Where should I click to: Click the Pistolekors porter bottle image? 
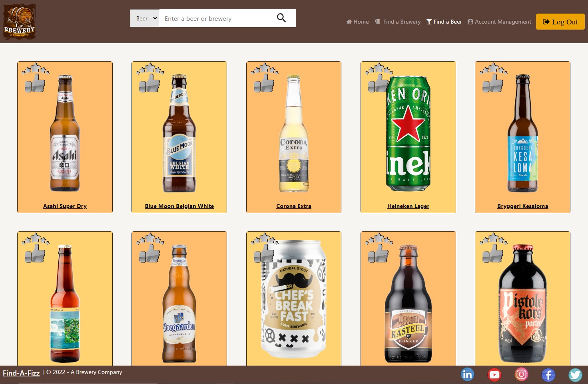click(x=522, y=303)
